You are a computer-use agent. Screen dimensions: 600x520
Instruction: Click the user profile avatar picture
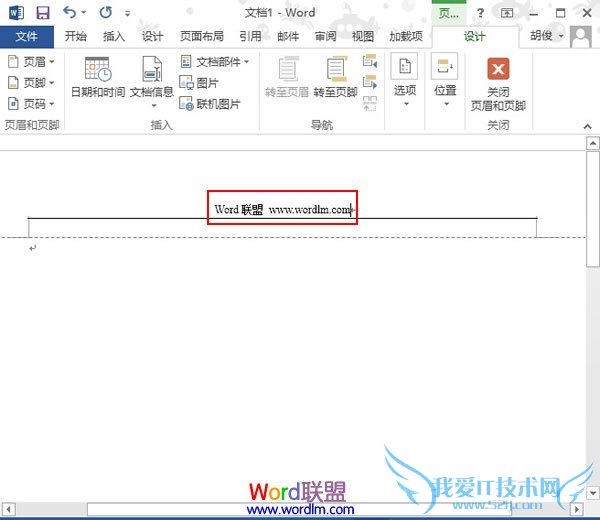581,37
